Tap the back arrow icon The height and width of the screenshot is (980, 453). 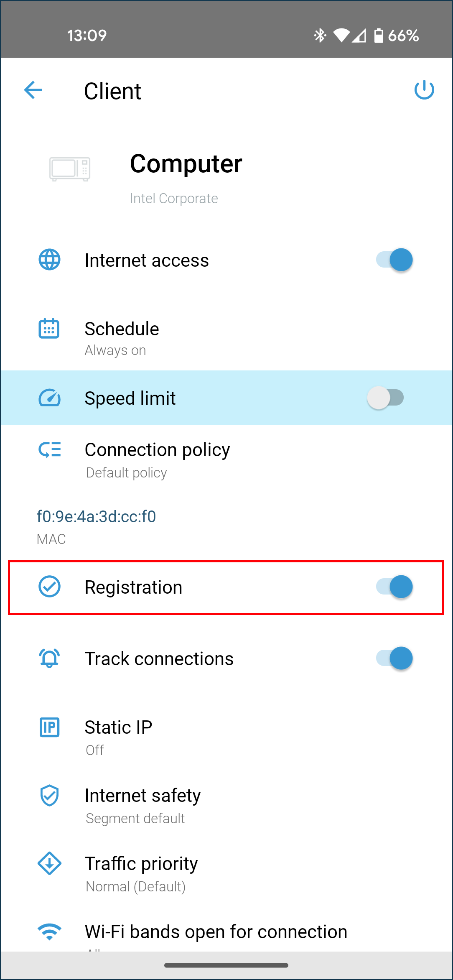point(33,90)
